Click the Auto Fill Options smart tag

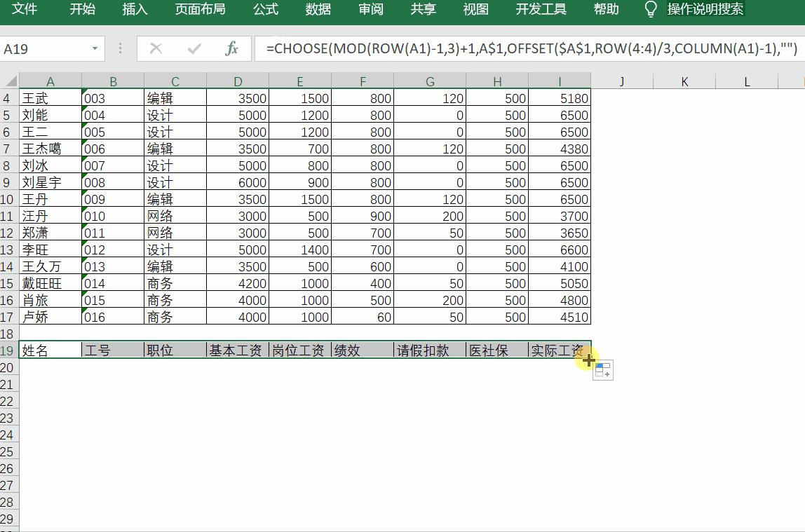coord(602,370)
